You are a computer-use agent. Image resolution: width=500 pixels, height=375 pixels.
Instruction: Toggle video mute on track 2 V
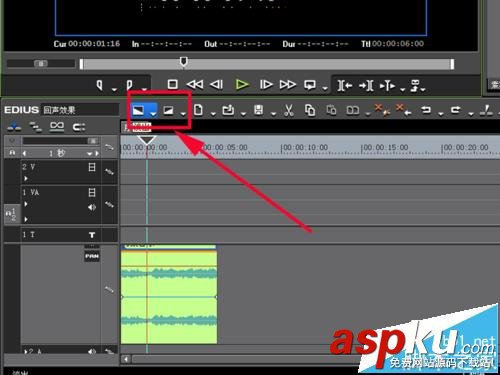(92, 167)
